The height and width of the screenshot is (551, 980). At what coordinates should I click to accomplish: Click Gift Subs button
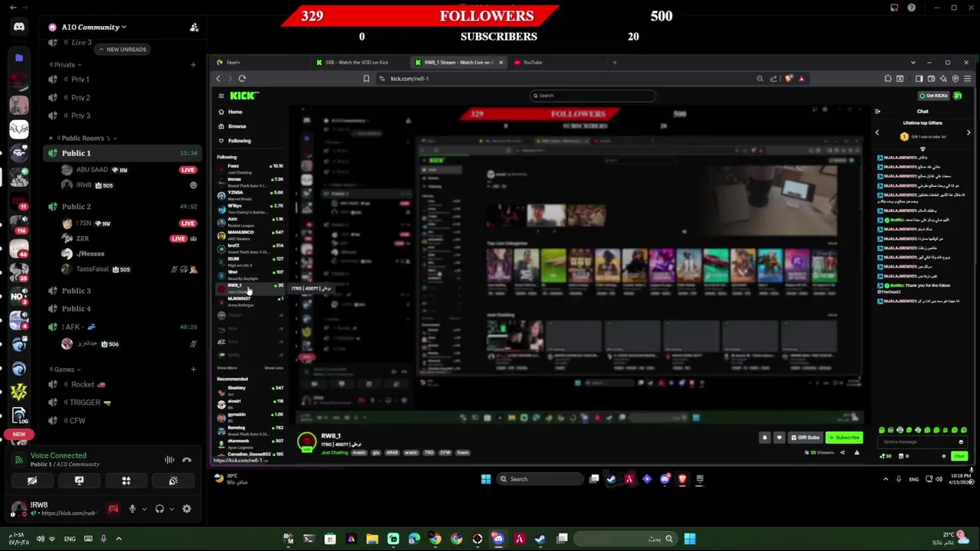[805, 438]
